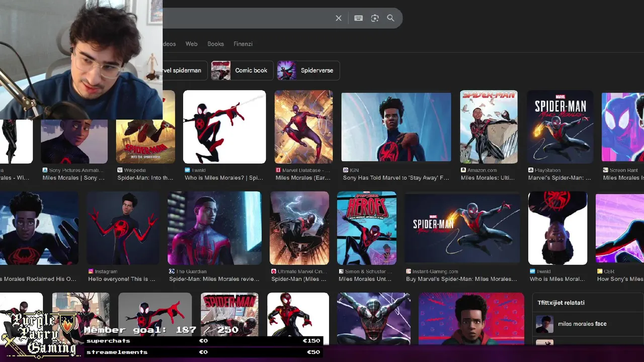
Task: Open the Instant-Gaming Spider-Man game banner image
Action: point(462,228)
